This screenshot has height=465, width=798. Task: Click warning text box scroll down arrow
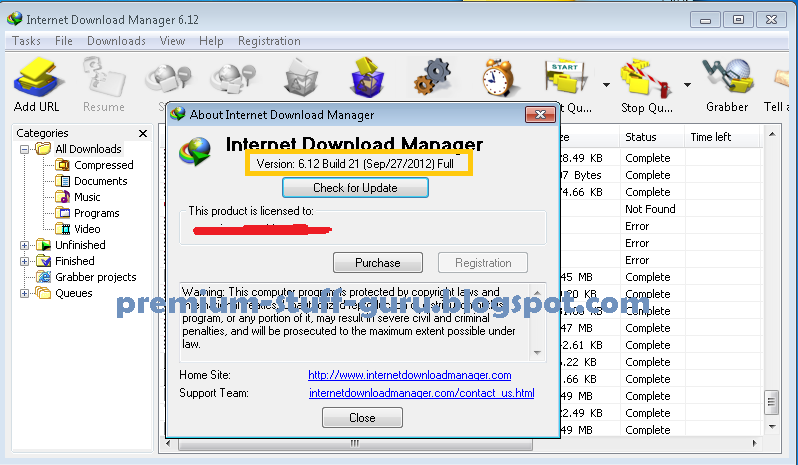click(x=537, y=353)
